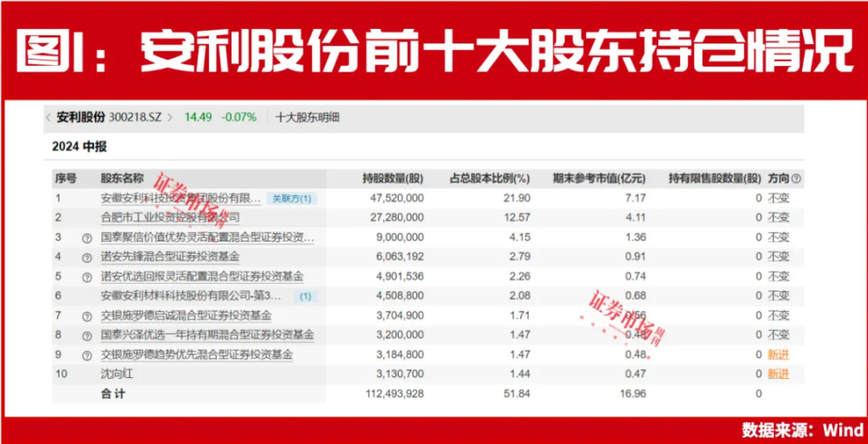Sort by 持有限售股数量(股) column header
The width and height of the screenshot is (868, 444).
pos(714,179)
